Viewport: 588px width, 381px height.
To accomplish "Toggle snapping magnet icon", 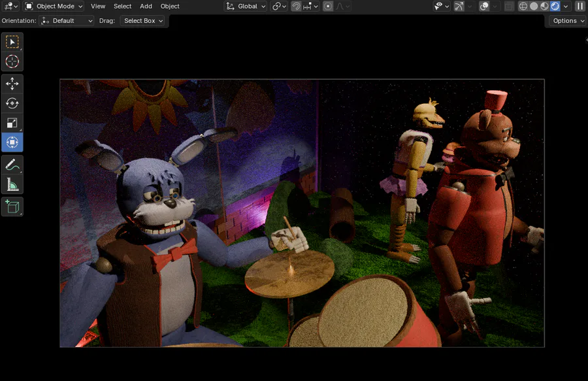I will (296, 6).
